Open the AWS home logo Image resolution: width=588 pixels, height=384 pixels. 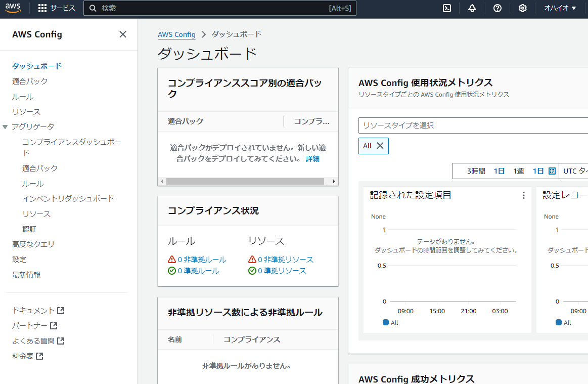click(13, 8)
